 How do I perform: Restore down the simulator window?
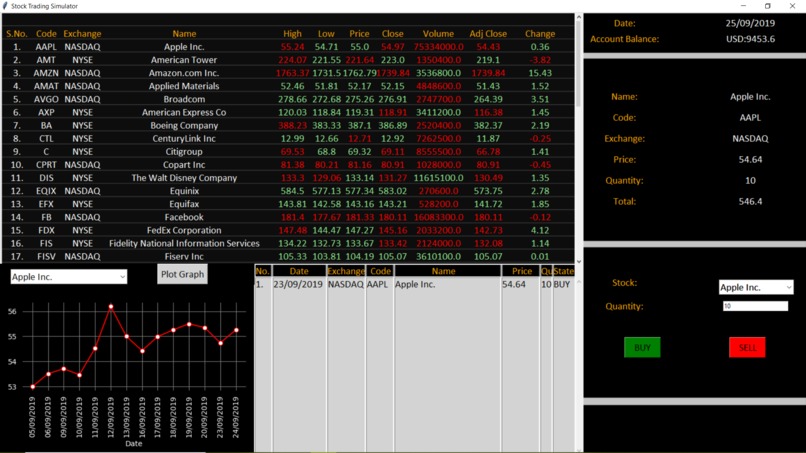point(767,6)
